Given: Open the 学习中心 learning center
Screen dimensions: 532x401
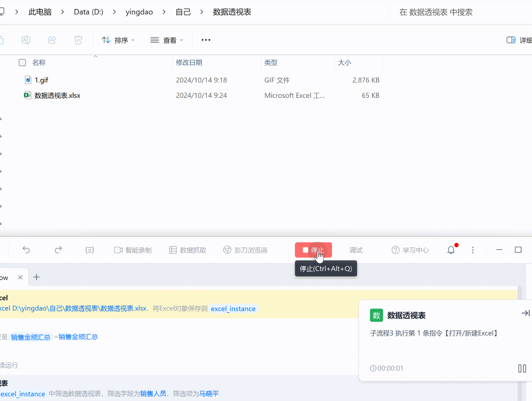Looking at the screenshot, I should click(410, 250).
